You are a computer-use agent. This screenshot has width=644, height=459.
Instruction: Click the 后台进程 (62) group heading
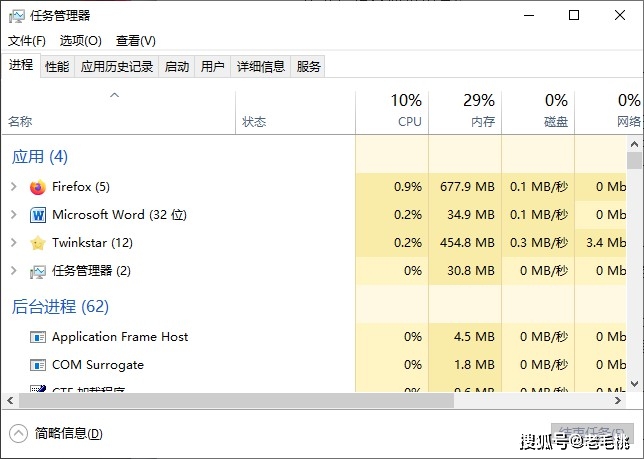[60, 307]
